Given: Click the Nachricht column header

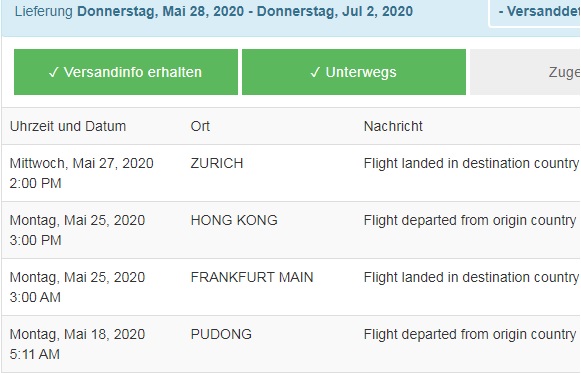Looking at the screenshot, I should pyautogui.click(x=393, y=126).
